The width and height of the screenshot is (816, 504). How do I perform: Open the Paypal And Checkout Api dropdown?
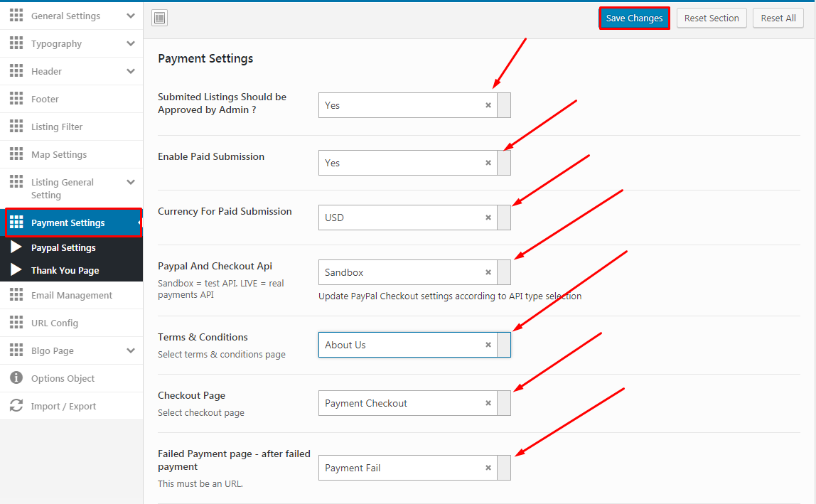[x=503, y=272]
